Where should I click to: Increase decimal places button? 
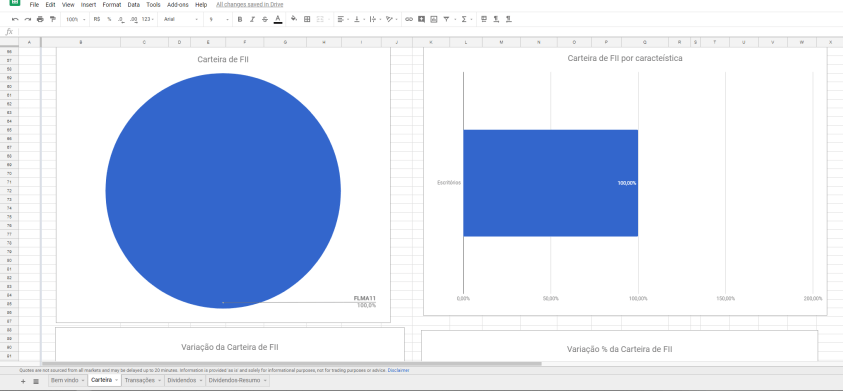click(x=133, y=19)
